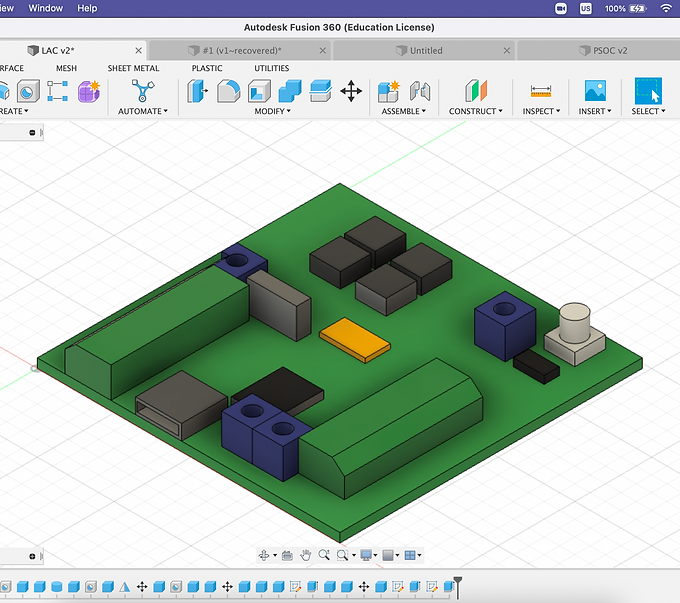680x603 pixels.
Task: Click the Orbit navigation icon
Action: (x=264, y=555)
